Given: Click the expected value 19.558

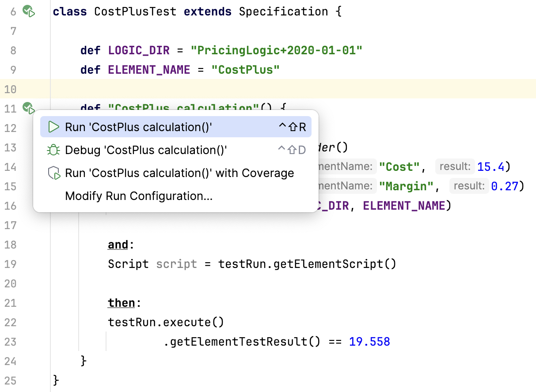Looking at the screenshot, I should (369, 342).
